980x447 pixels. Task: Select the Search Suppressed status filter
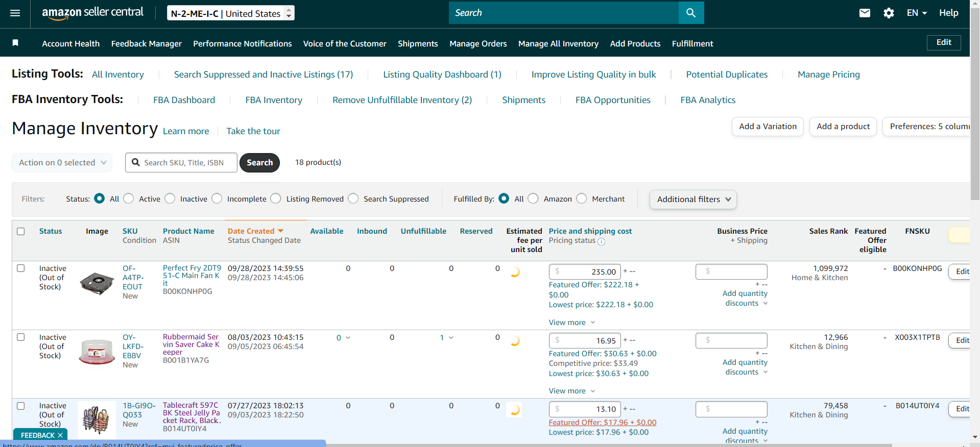tap(353, 198)
